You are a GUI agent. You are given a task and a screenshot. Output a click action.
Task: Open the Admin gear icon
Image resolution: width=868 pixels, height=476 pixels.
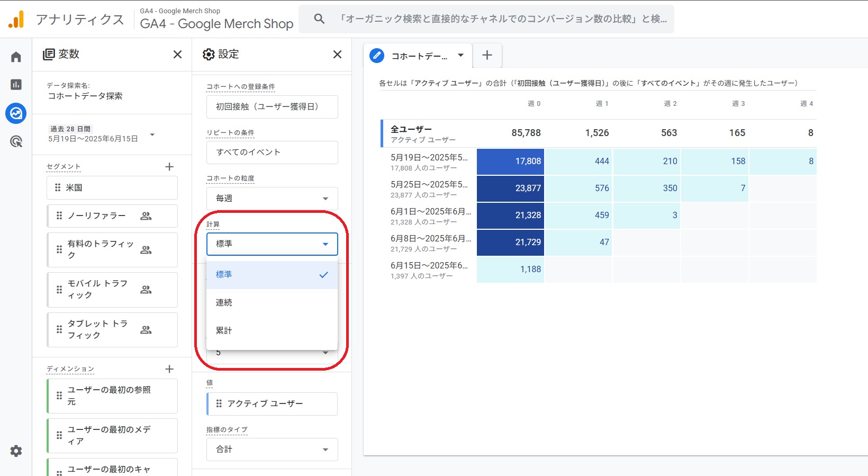[16, 451]
